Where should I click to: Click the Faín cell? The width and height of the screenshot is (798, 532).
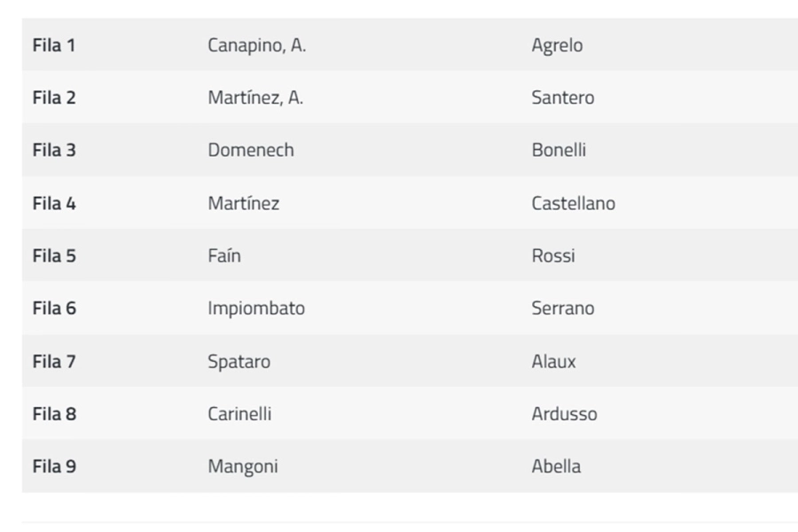click(x=223, y=255)
